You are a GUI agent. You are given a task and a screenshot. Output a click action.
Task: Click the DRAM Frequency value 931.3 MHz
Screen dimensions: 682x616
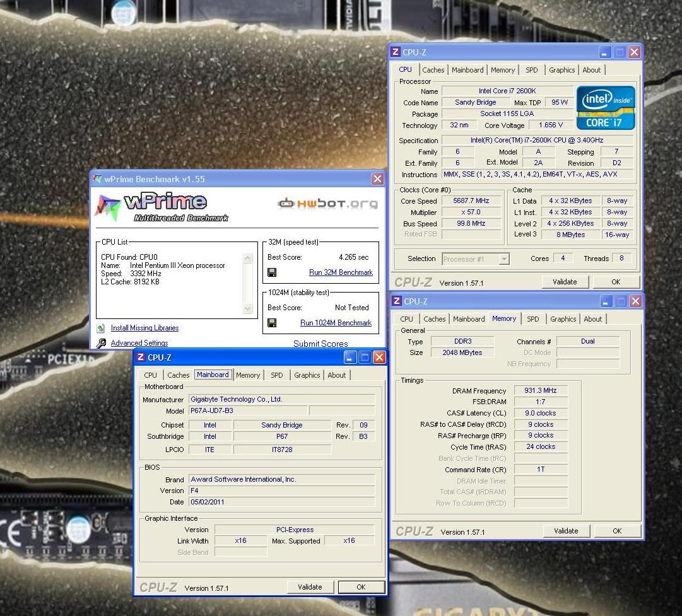point(541,390)
